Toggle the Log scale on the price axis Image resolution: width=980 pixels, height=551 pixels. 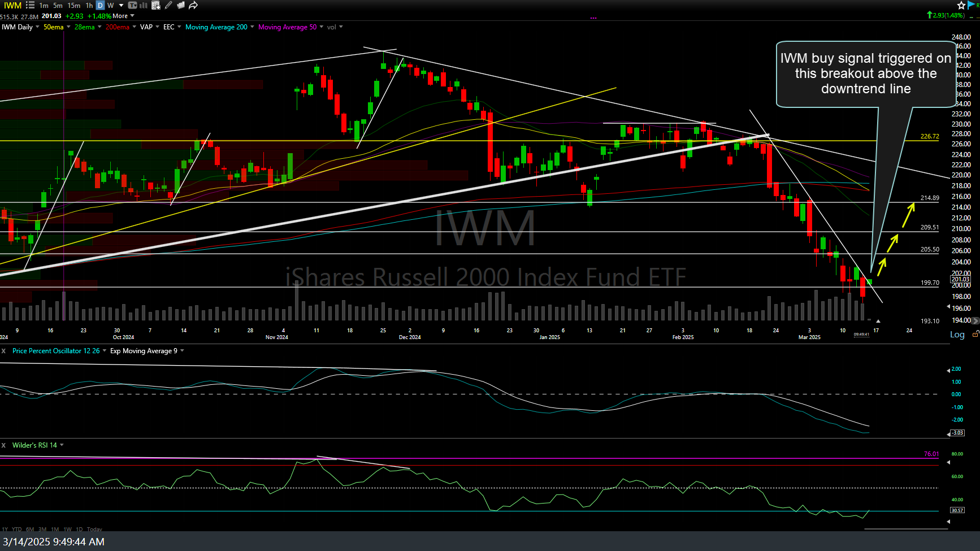click(x=957, y=334)
